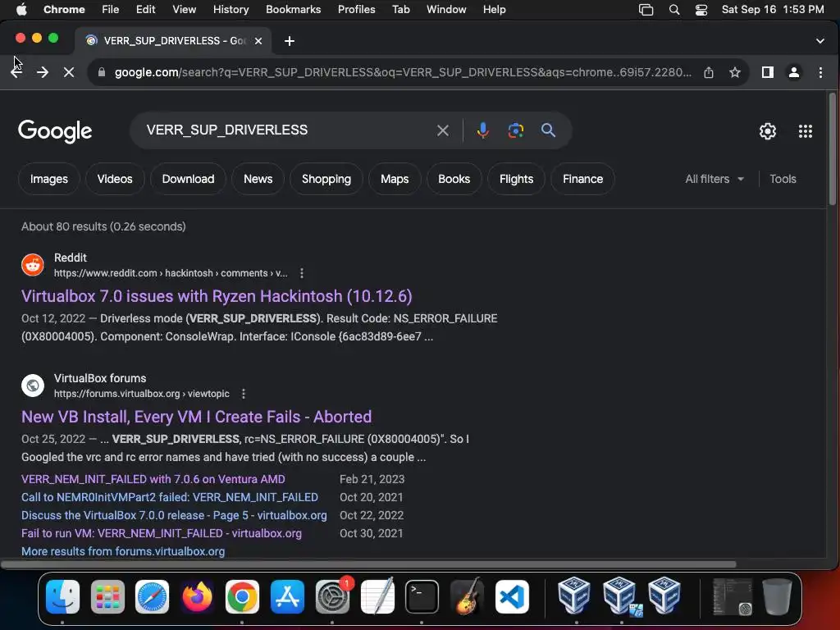Click the horizontal page scrollbar

point(368,564)
